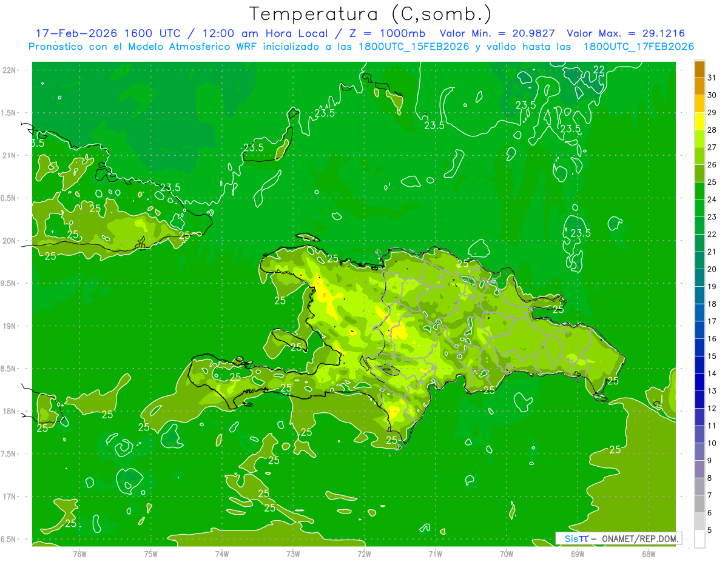The width and height of the screenshot is (728, 562).
Task: Click the 72W longitude axis label
Action: (x=364, y=554)
